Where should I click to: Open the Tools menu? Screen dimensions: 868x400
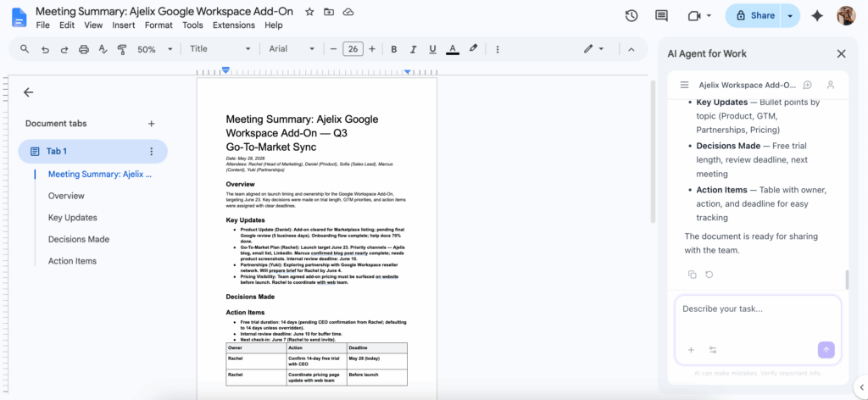[x=192, y=25]
